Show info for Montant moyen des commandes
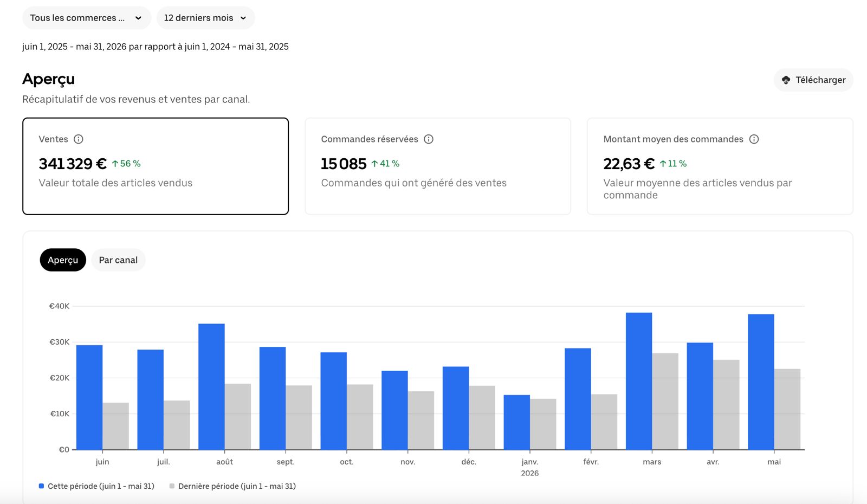The width and height of the screenshot is (867, 504). 754,139
